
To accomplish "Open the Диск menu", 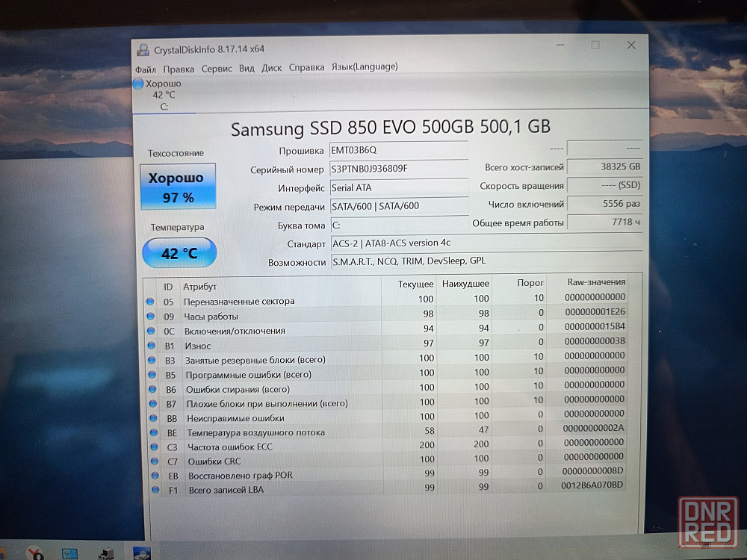I will pos(272,68).
